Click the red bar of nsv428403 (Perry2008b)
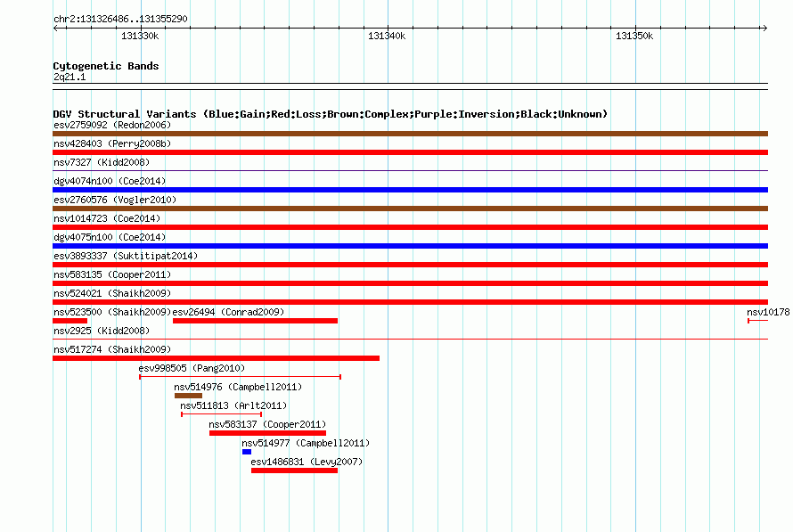The image size is (793, 532). click(x=410, y=152)
